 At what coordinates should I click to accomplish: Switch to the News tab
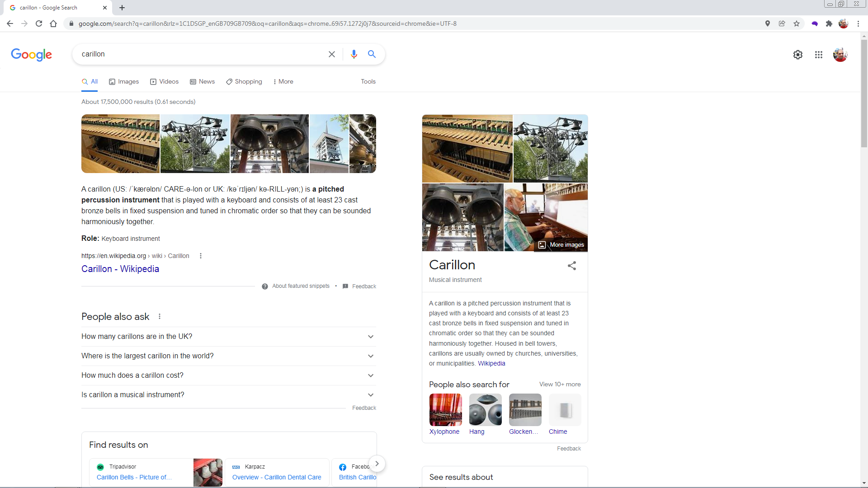point(202,82)
